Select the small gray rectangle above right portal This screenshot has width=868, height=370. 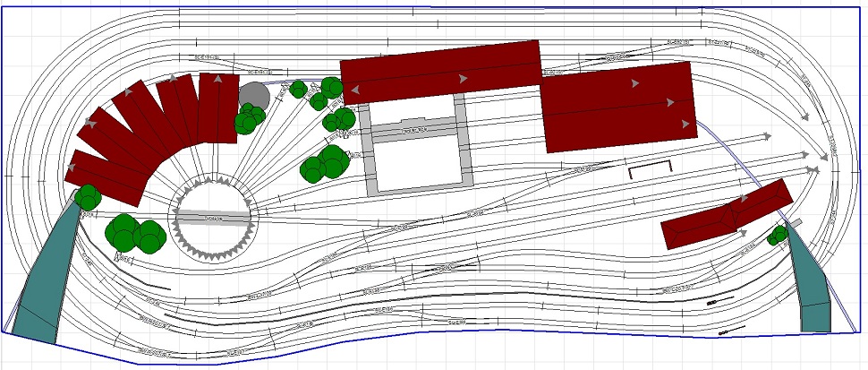click(795, 221)
